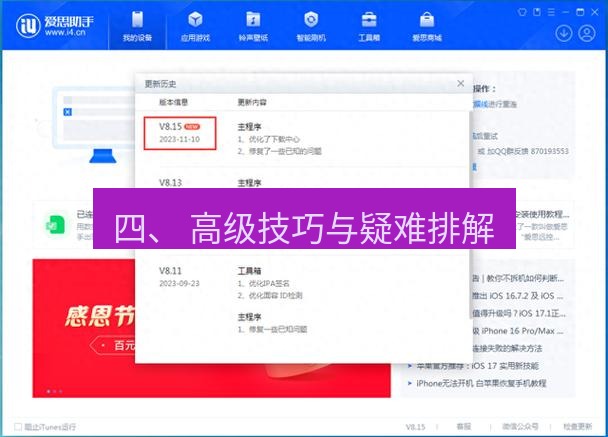
Task: Open the user account profile icon
Action: pyautogui.click(x=587, y=33)
